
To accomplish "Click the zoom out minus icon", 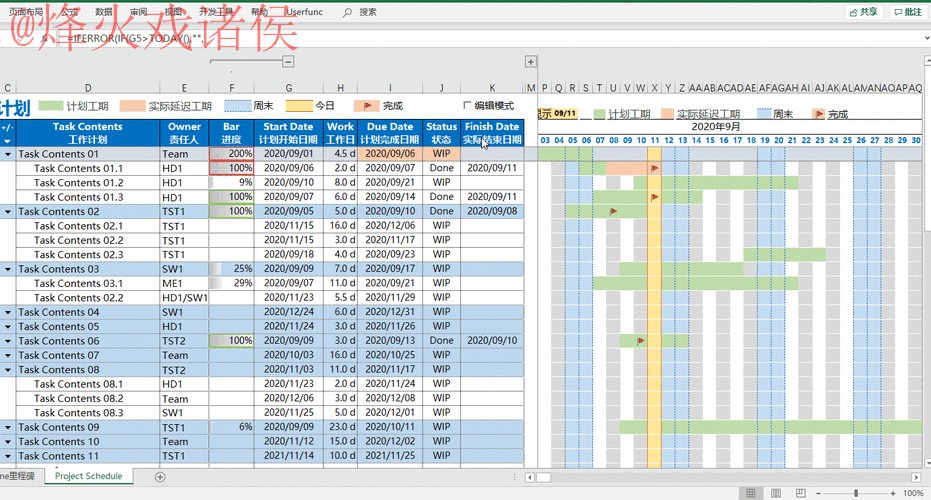I will pos(818,493).
